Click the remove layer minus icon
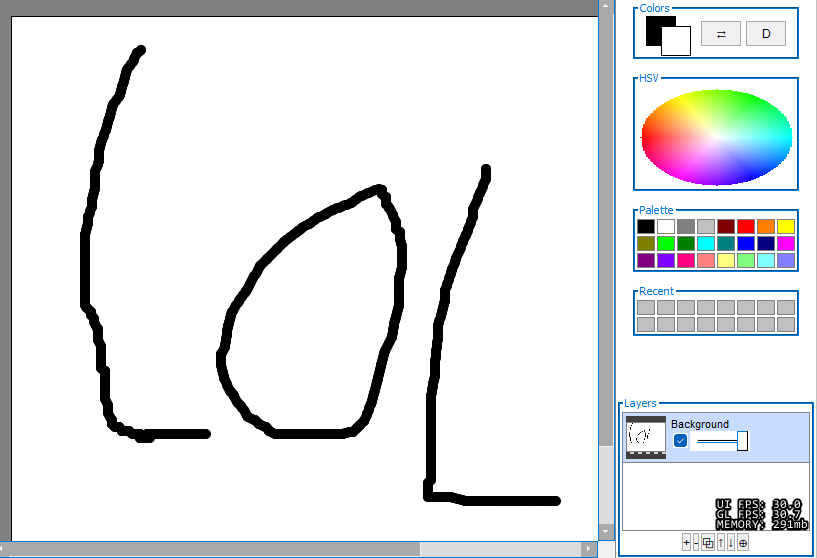 click(696, 542)
